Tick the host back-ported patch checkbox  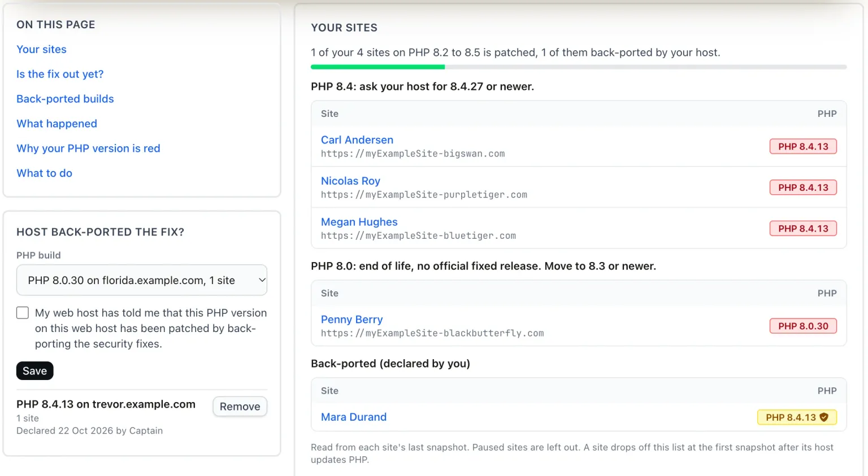coord(23,313)
